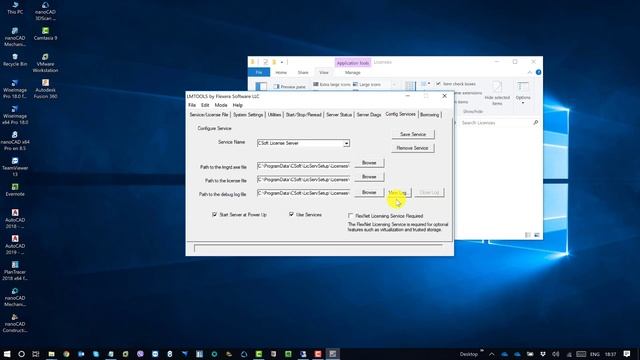Click the Remove Service button
640x360 pixels.
(x=412, y=148)
